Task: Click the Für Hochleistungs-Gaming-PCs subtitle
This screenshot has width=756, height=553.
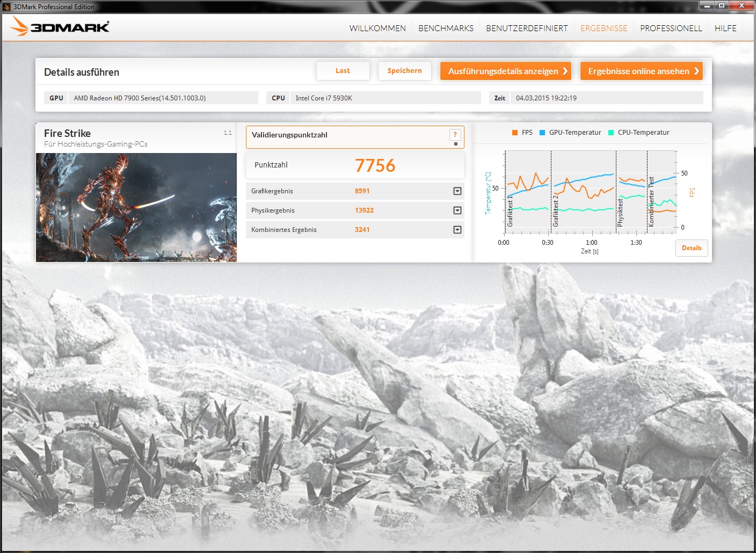Action: [x=96, y=144]
